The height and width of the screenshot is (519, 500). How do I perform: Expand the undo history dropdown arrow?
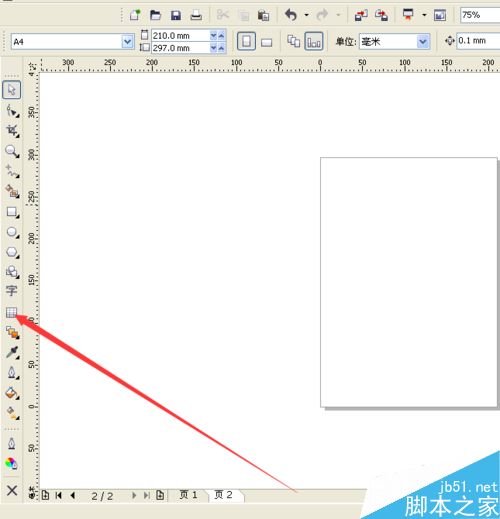click(x=306, y=15)
